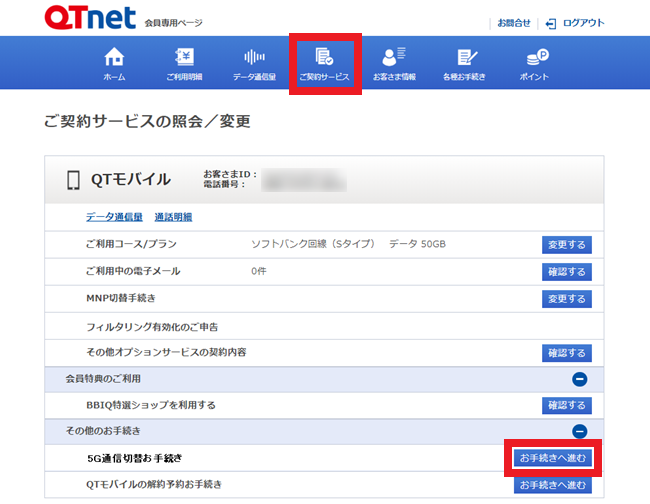Viewport: 650px width, 504px height.
Task: Go to Home via the house icon
Action: click(x=115, y=64)
